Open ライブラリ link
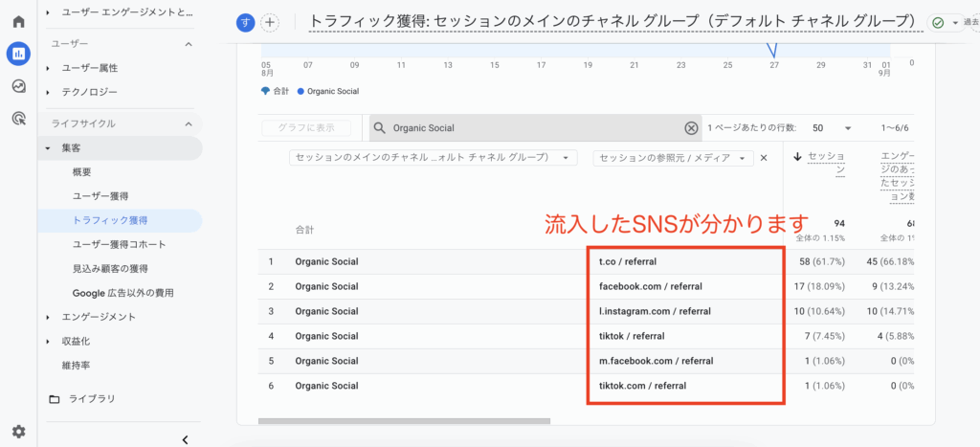 (x=91, y=399)
